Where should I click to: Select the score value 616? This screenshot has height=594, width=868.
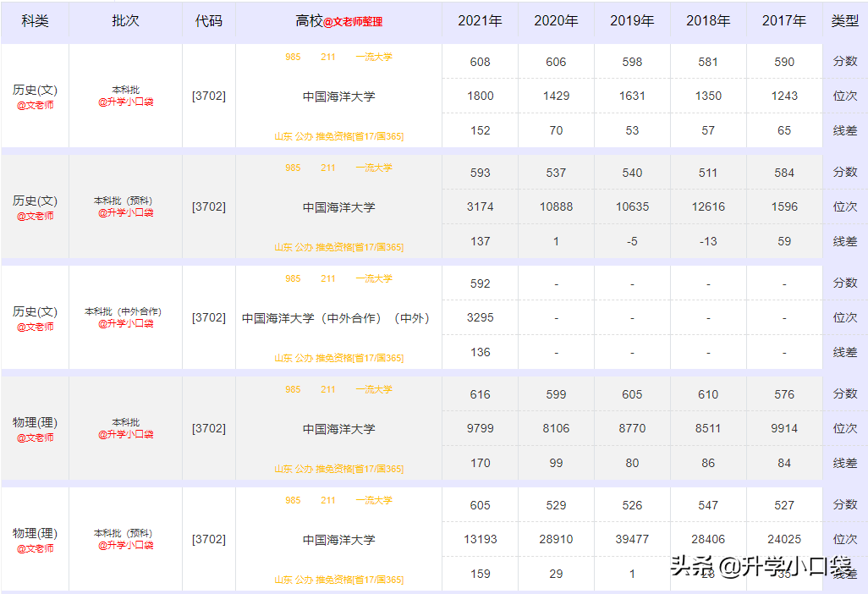[x=480, y=394]
